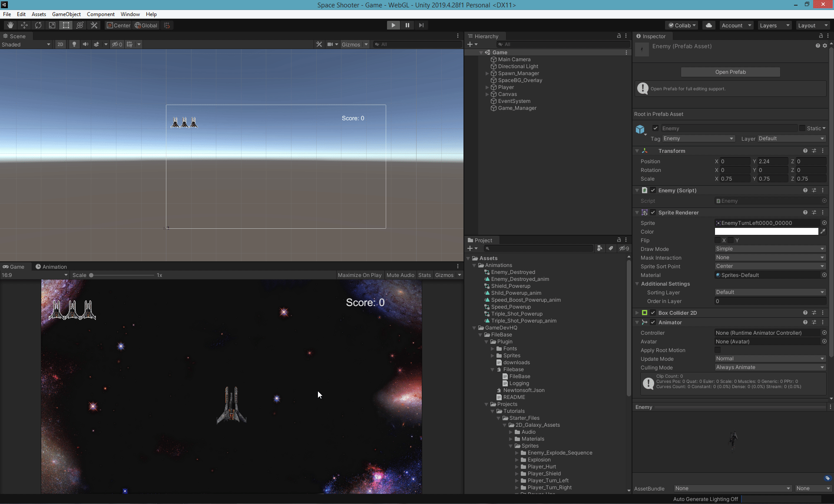Screen dimensions: 834x504
Task: Click the Pause button
Action: 407,25
